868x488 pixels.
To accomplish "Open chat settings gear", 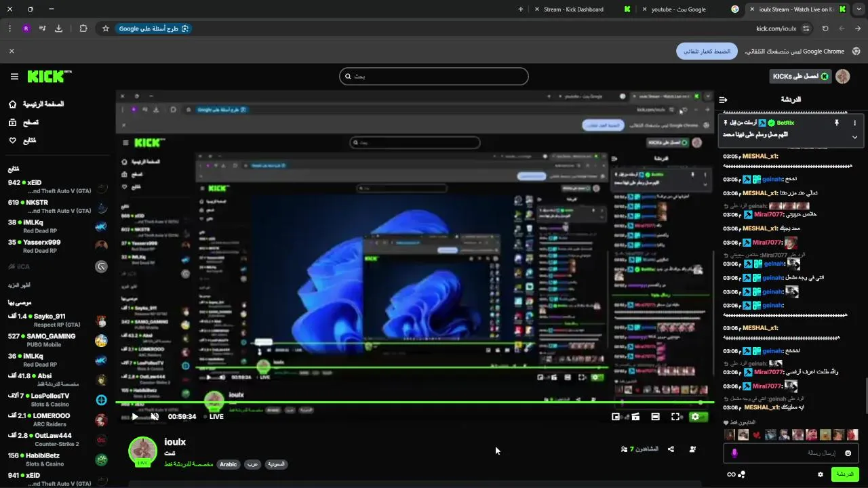I will [x=821, y=474].
